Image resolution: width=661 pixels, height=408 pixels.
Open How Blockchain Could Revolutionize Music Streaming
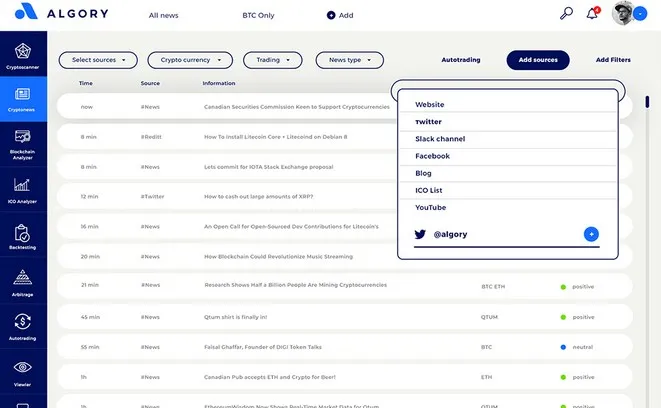(x=278, y=256)
